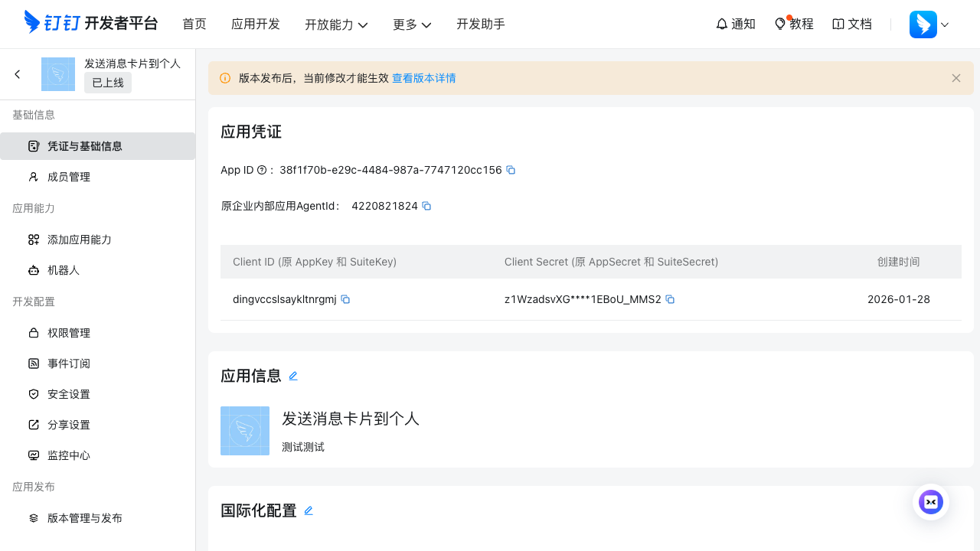Open 成员管理 from the sidebar
Image resolution: width=980 pixels, height=551 pixels.
click(69, 177)
